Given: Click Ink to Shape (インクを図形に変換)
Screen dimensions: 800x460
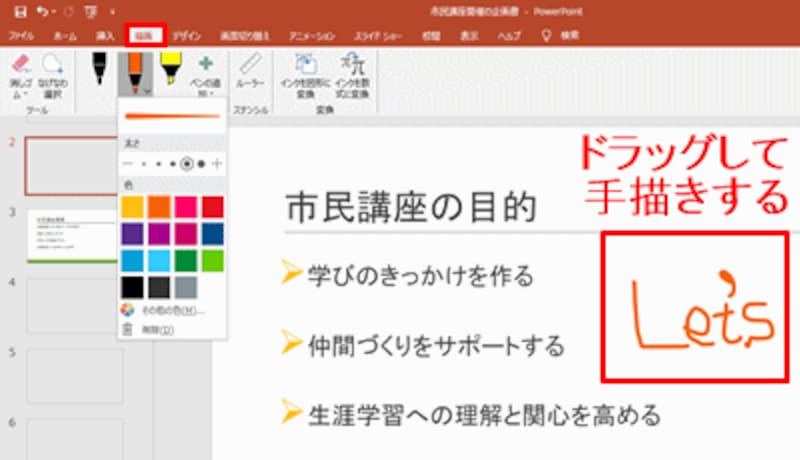Looking at the screenshot, I should [305, 76].
